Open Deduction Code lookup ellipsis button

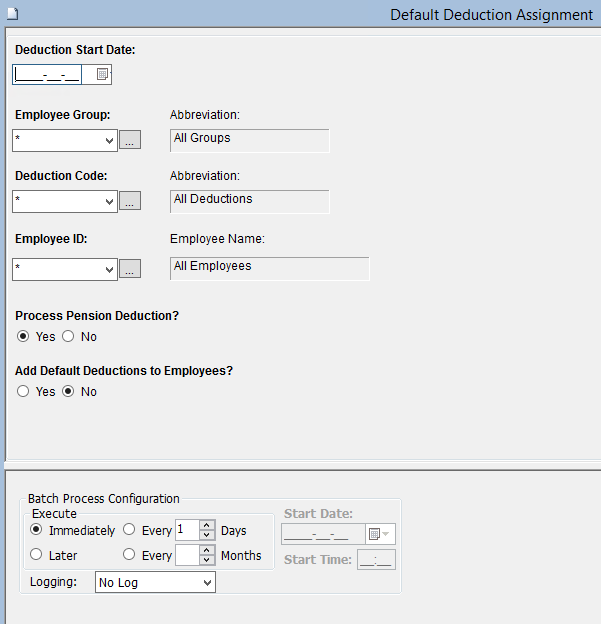coord(129,201)
